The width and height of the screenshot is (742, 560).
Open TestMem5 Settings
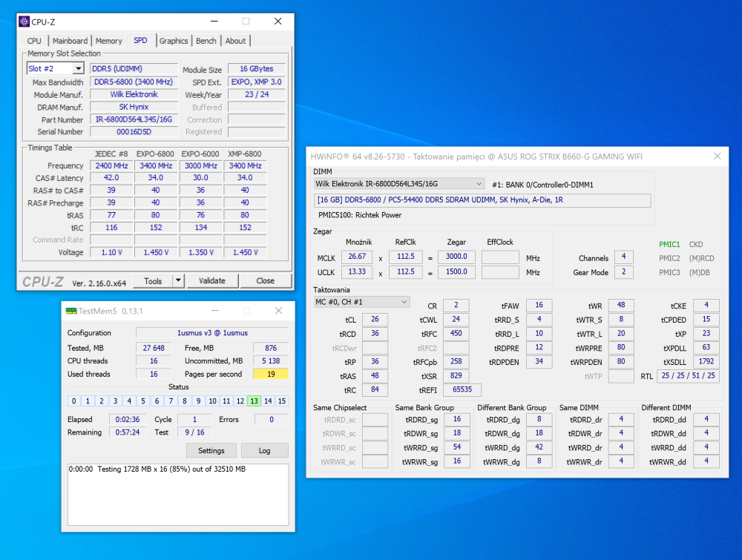click(x=211, y=450)
